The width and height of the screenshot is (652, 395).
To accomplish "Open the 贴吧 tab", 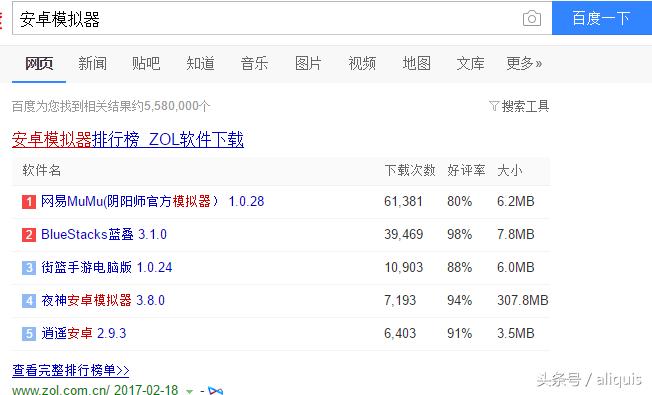I will coord(146,64).
